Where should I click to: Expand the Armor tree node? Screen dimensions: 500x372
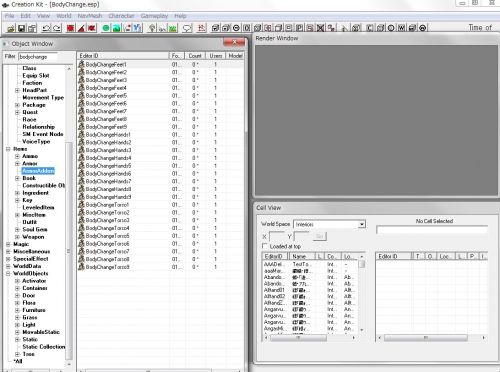coord(17,164)
